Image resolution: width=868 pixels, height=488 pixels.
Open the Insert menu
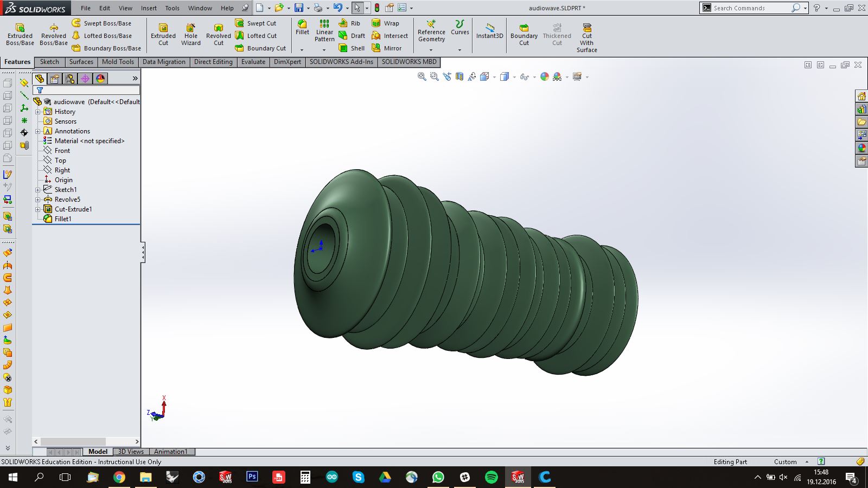point(149,8)
